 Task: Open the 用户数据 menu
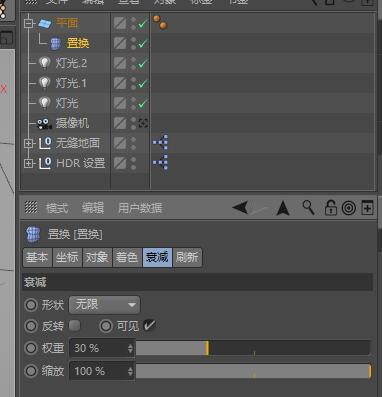(x=140, y=208)
